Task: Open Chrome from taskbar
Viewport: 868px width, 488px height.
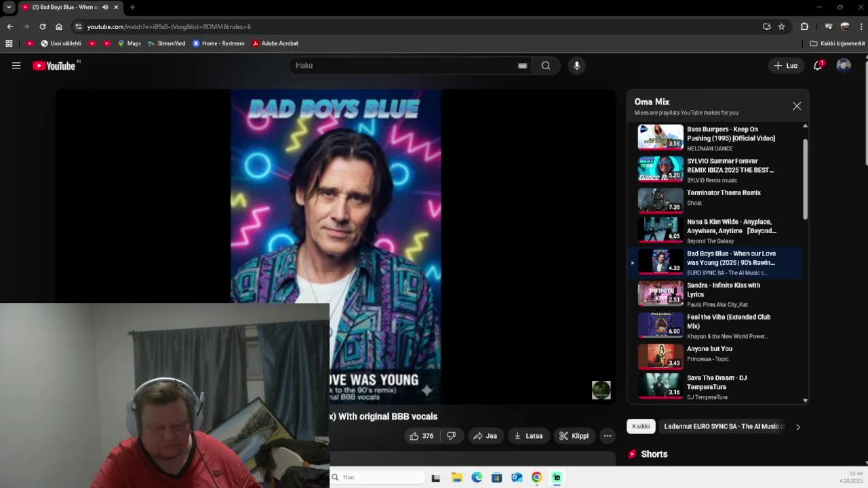Action: 536,477
